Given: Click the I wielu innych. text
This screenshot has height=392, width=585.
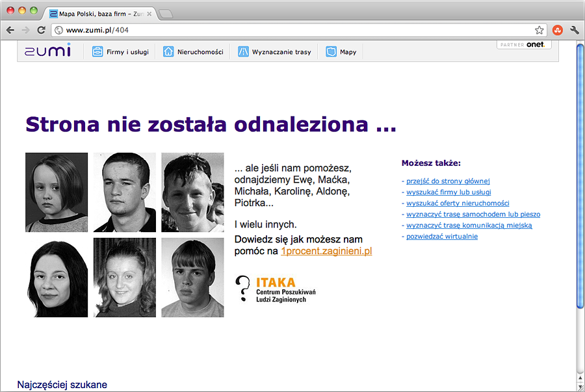Looking at the screenshot, I should [x=266, y=224].
